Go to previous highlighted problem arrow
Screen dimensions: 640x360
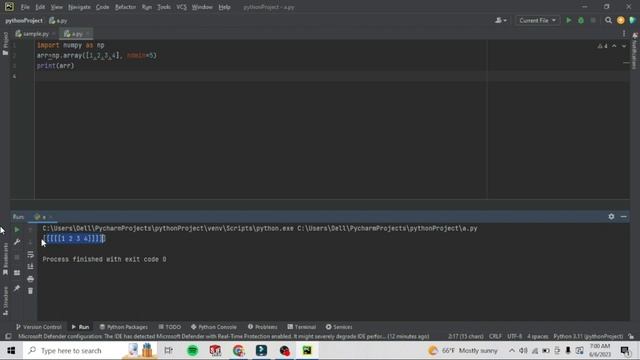[x=614, y=46]
